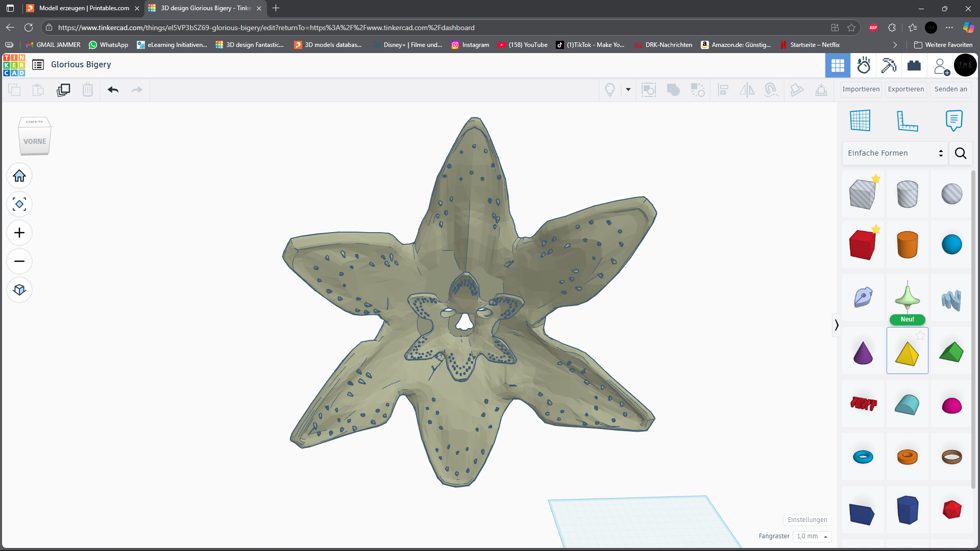Switch to Bricks mode

(914, 65)
